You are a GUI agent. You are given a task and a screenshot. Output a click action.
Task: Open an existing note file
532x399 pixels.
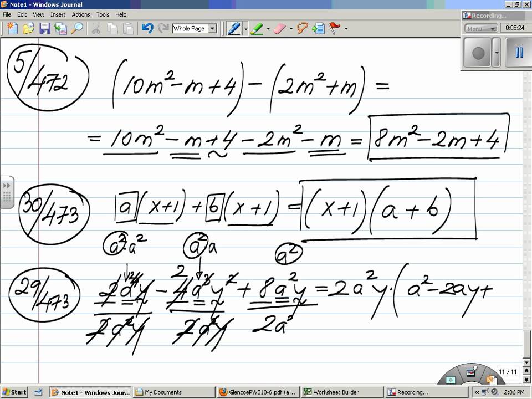tap(28, 28)
